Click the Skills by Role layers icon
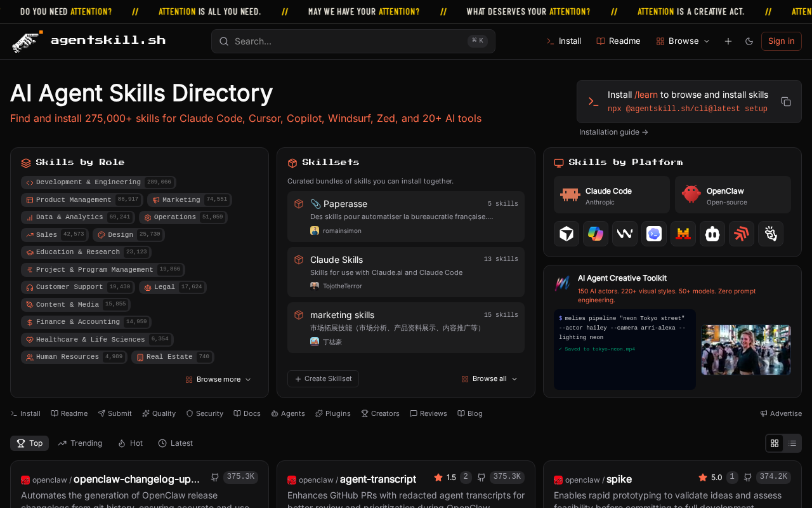Screen dimensions: 812x508 click(26, 163)
